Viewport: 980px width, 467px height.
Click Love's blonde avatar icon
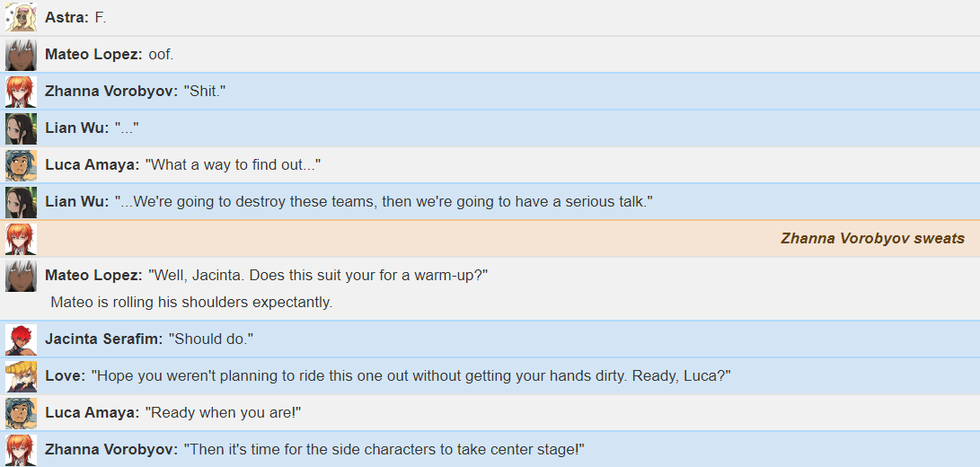22,377
